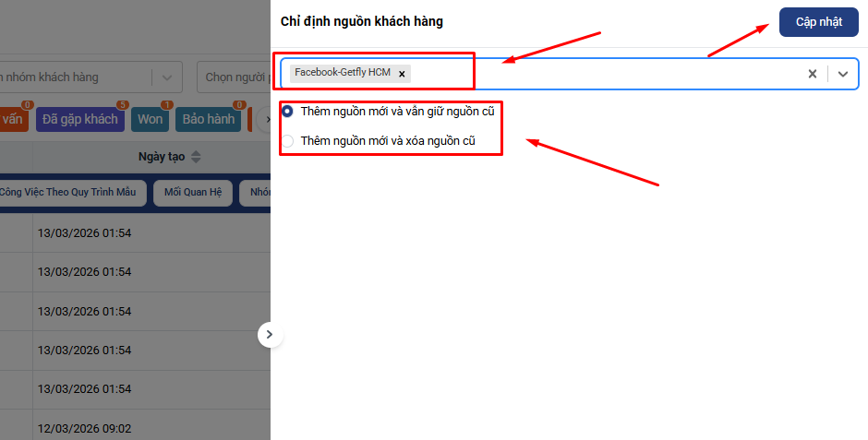Select 'Thêm nguồn mới và xóa nguồn cũ'

click(288, 141)
